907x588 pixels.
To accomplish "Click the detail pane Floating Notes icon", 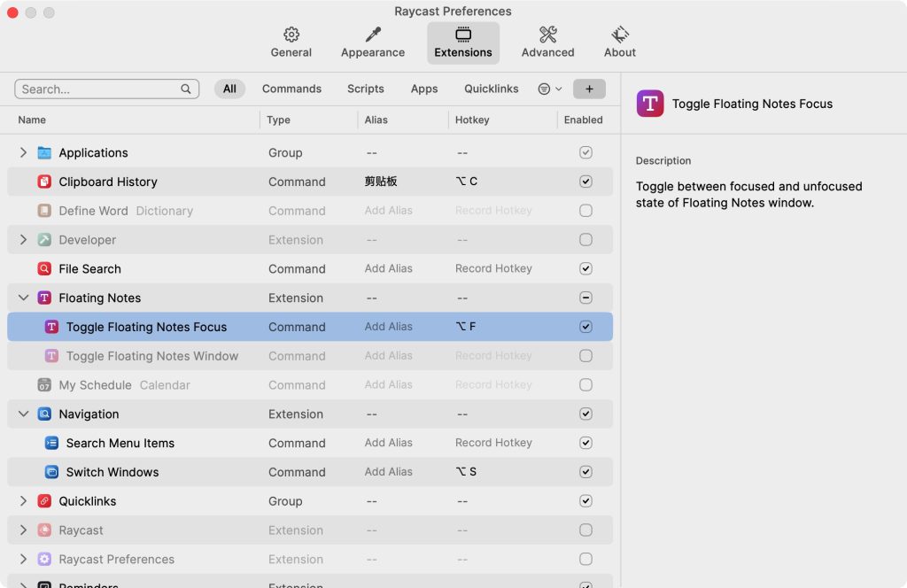I will tap(650, 104).
